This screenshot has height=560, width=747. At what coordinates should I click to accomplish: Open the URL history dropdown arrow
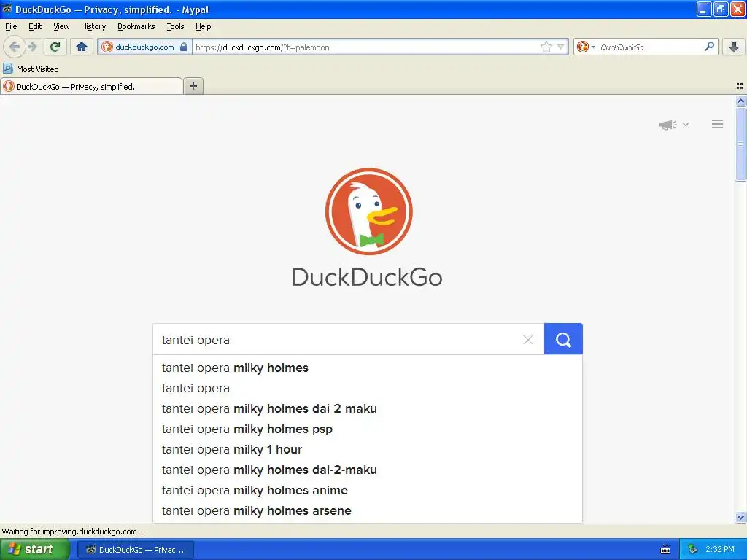pos(561,47)
